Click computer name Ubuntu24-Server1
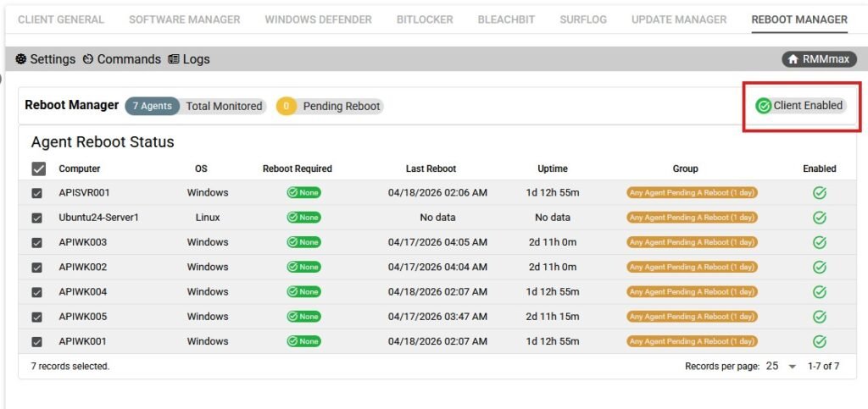This screenshot has height=409, width=868. pos(98,218)
